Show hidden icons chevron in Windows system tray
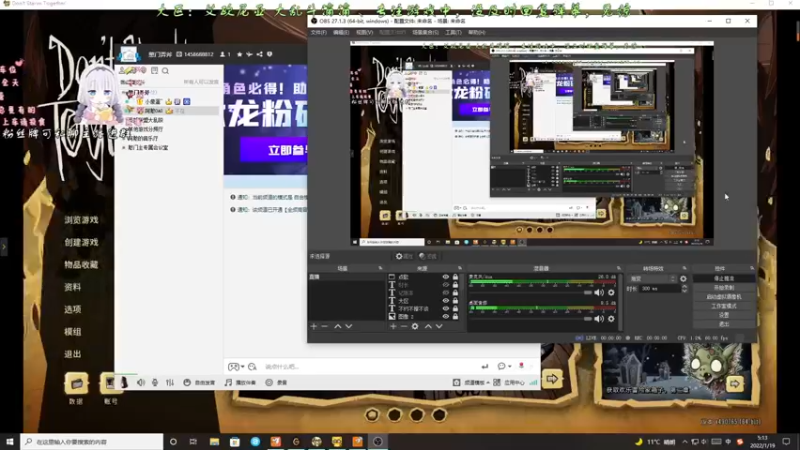800x450 pixels. click(685, 441)
